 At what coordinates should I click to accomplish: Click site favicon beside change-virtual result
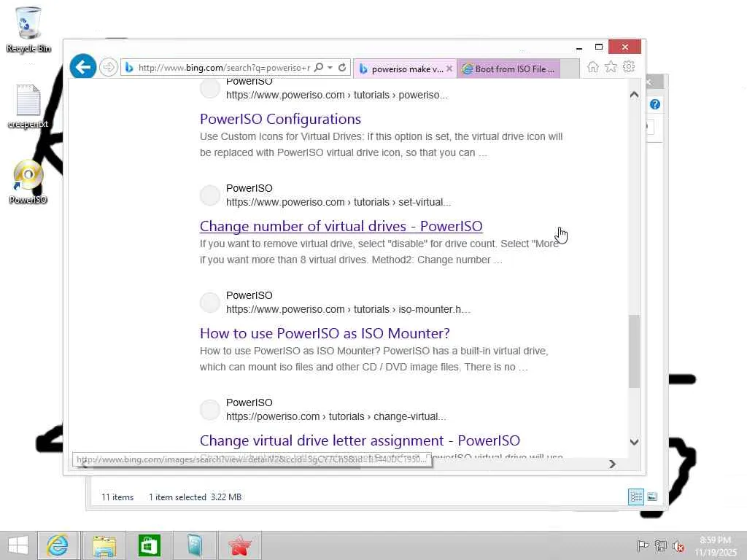[x=209, y=410]
